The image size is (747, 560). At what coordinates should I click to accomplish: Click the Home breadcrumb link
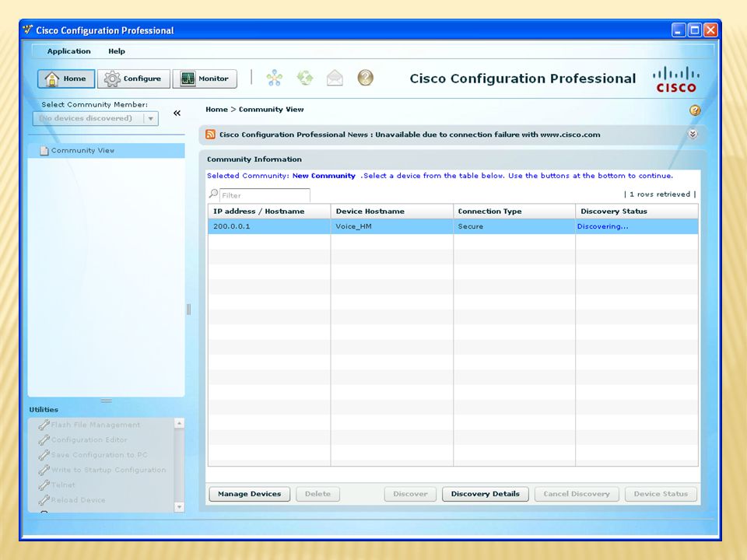pos(217,110)
